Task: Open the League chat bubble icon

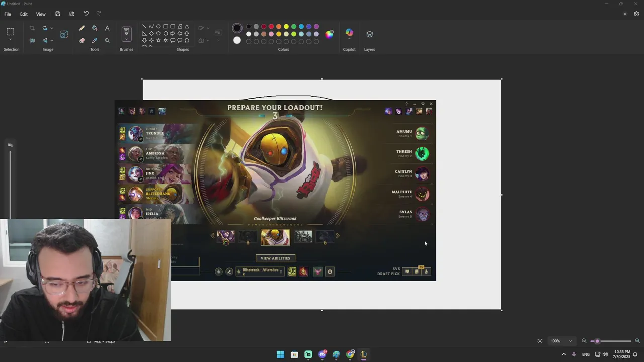Action: [x=407, y=271]
